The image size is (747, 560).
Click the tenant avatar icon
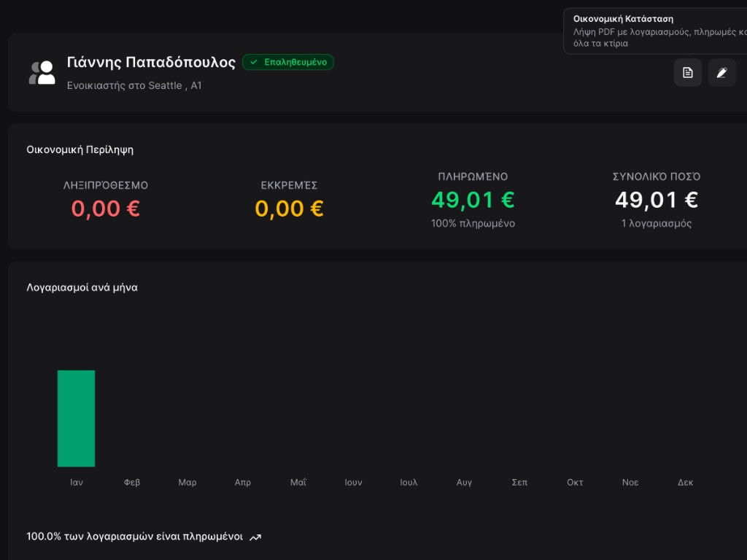click(42, 73)
